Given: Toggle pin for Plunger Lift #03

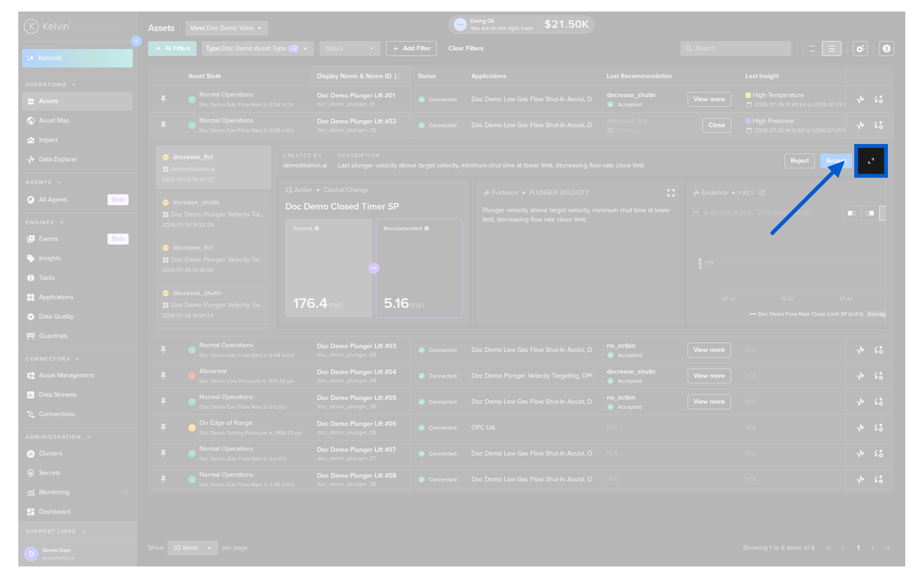Looking at the screenshot, I should pos(164,350).
